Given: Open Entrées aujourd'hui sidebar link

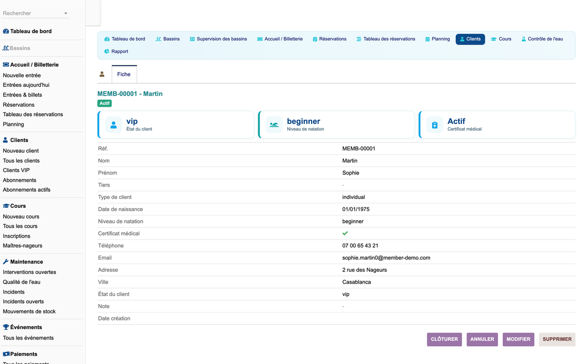Looking at the screenshot, I should 26,85.
